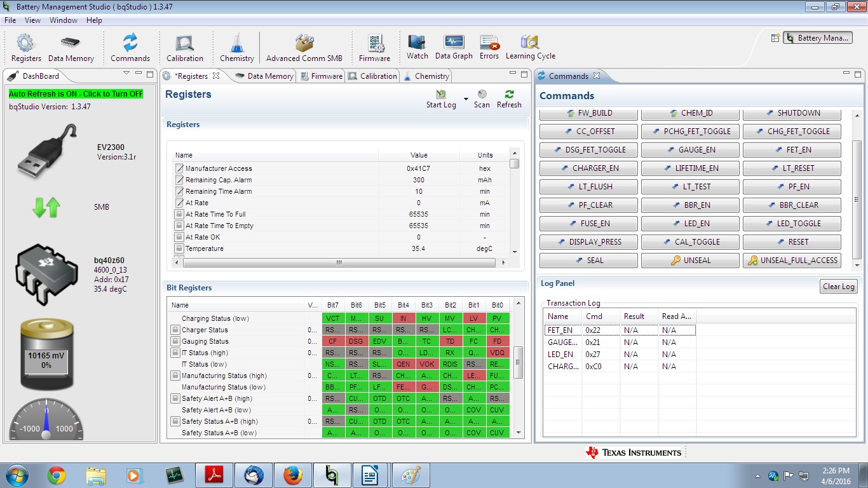Open Firefox from the Windows taskbar

[x=292, y=475]
